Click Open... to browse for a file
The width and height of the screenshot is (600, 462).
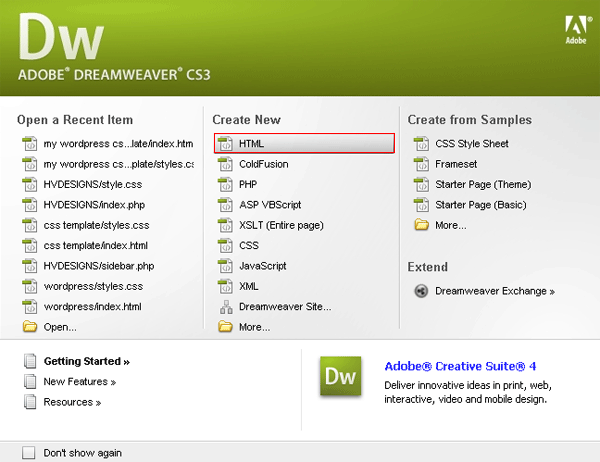(x=60, y=327)
